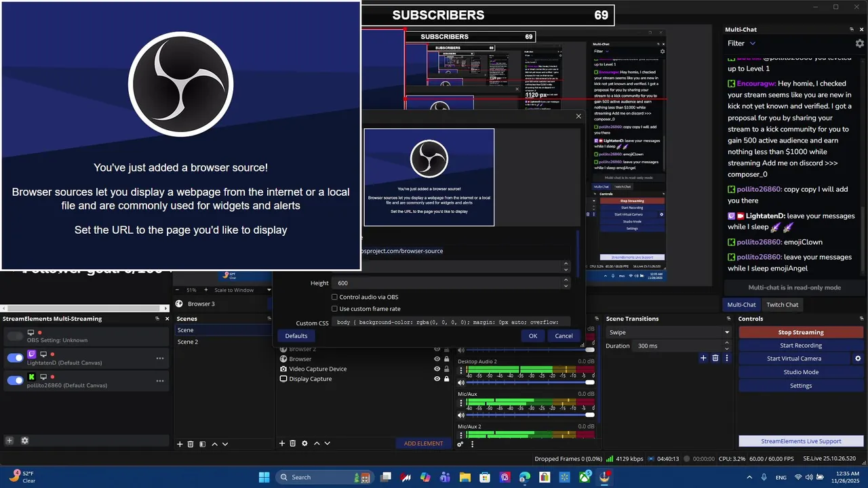This screenshot has height=488, width=868.
Task: Open source properties gear icon
Action: (x=304, y=443)
